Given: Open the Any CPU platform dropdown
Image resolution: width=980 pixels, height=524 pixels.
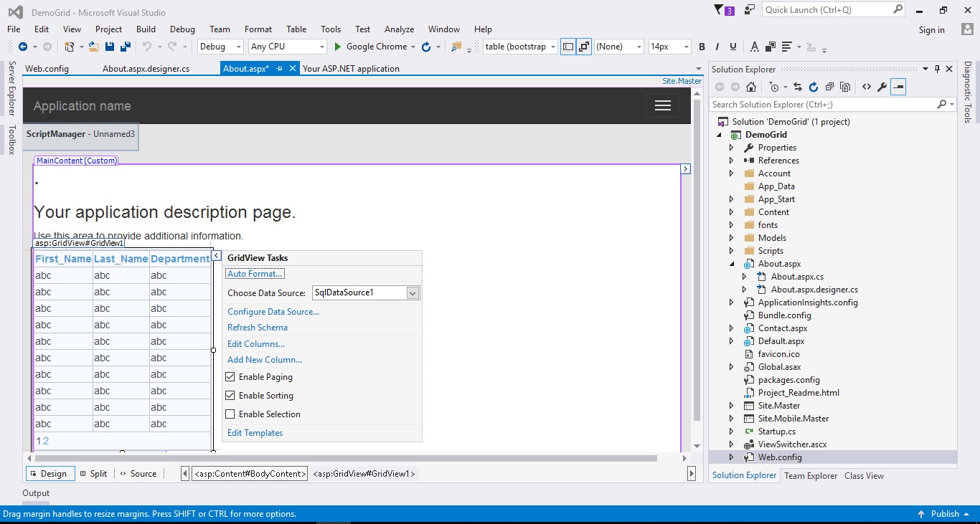Looking at the screenshot, I should coord(287,47).
